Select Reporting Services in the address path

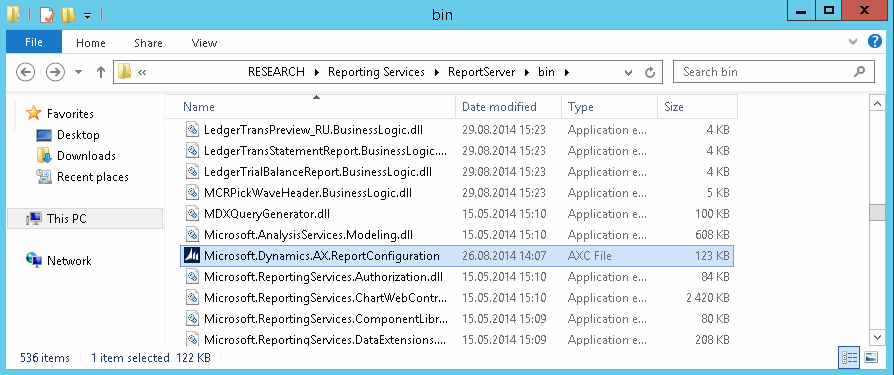point(376,72)
